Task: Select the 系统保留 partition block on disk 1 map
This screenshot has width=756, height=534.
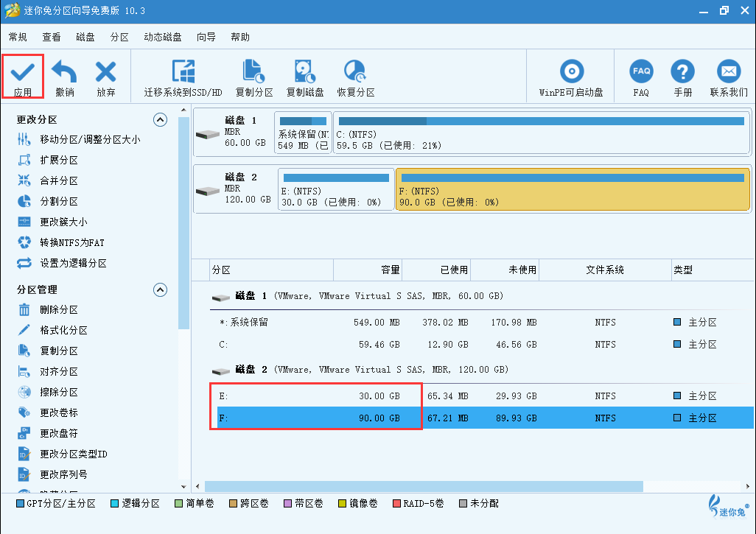Action: tap(303, 133)
